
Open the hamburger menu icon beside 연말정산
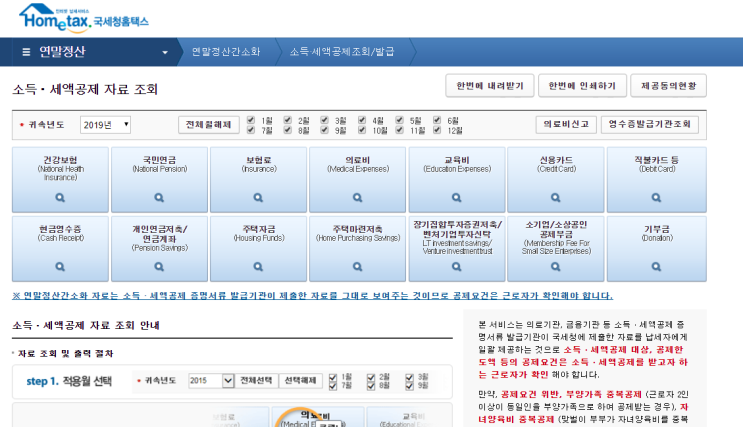[x=27, y=52]
